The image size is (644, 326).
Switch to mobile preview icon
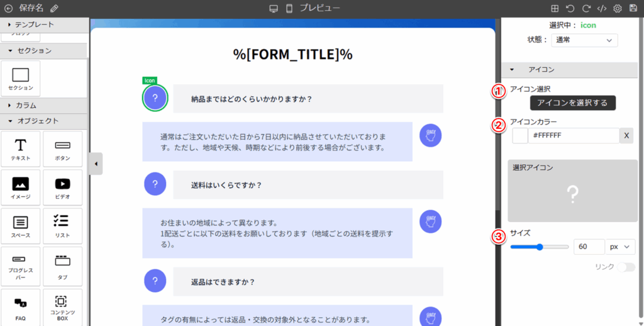[x=289, y=9]
